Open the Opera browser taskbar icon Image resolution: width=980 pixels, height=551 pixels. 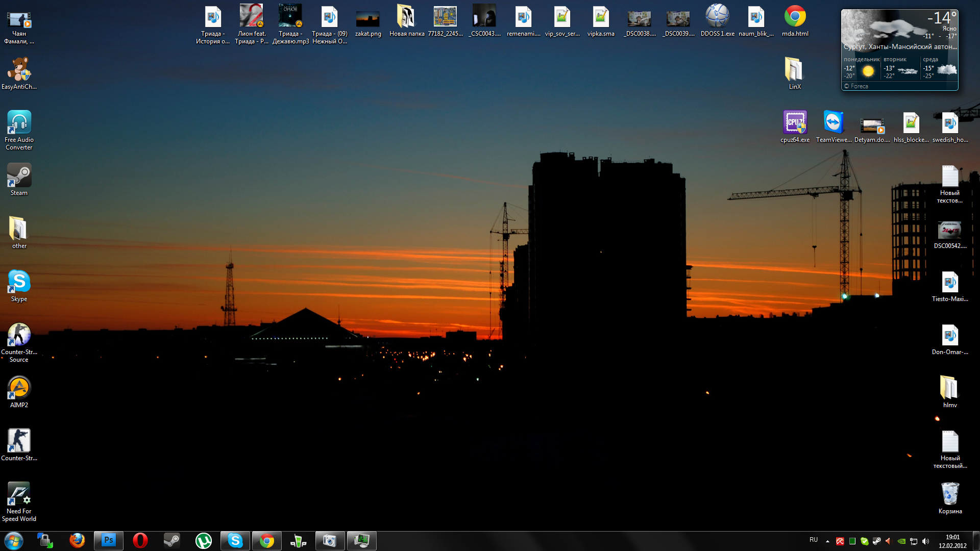point(140,540)
